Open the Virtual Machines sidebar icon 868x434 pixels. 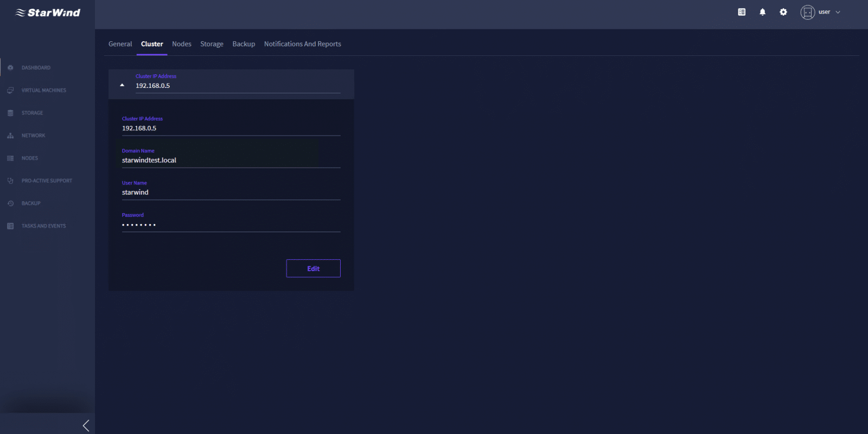(10, 91)
